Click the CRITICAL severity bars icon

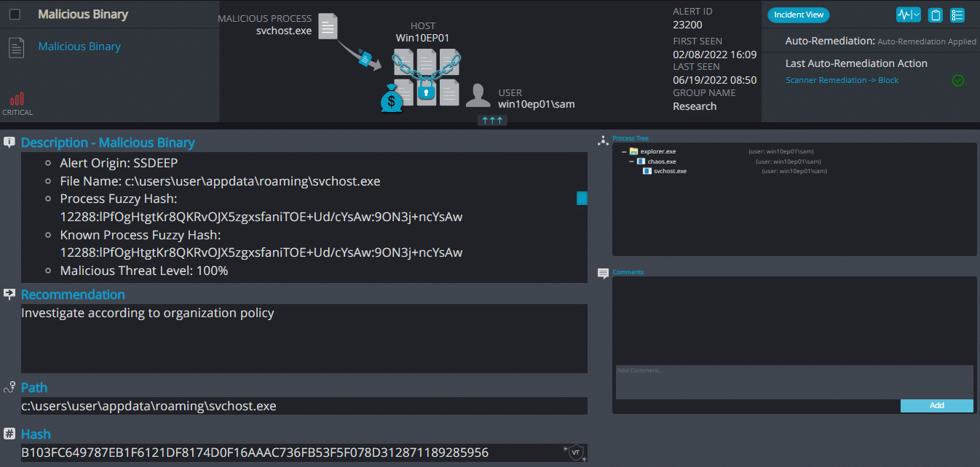pyautogui.click(x=17, y=99)
